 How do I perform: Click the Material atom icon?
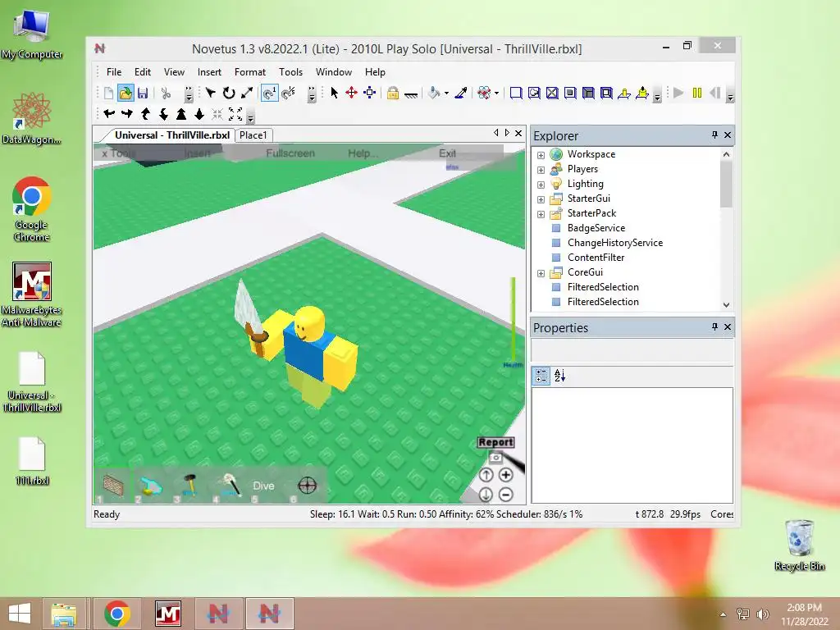pos(484,94)
